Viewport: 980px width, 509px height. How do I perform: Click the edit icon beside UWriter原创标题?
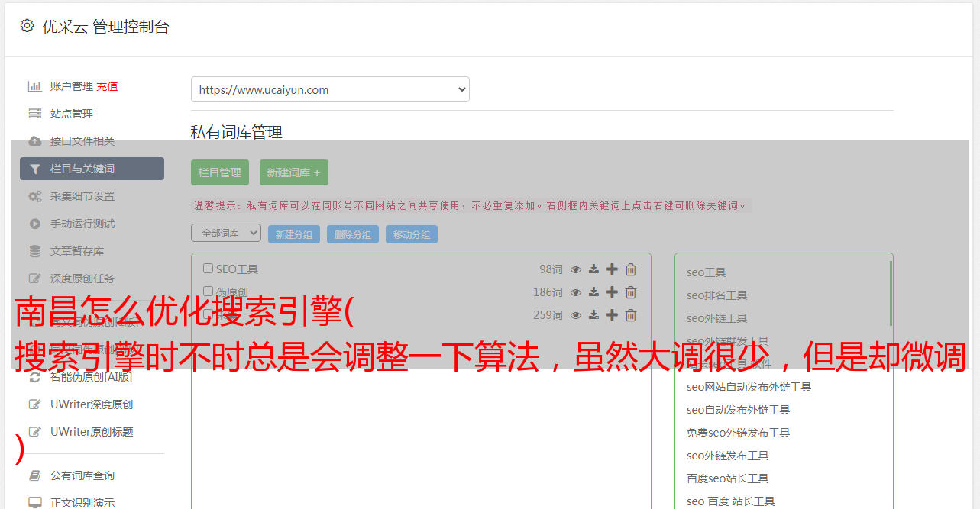point(35,432)
